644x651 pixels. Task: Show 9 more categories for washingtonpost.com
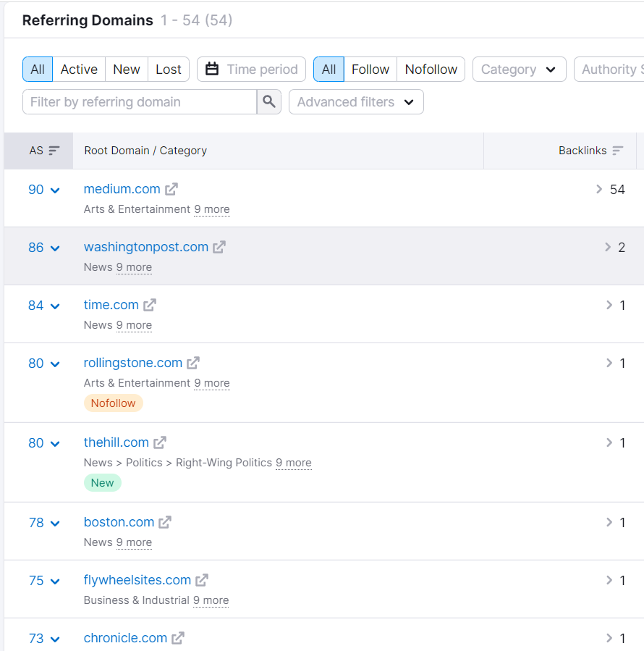tap(134, 267)
